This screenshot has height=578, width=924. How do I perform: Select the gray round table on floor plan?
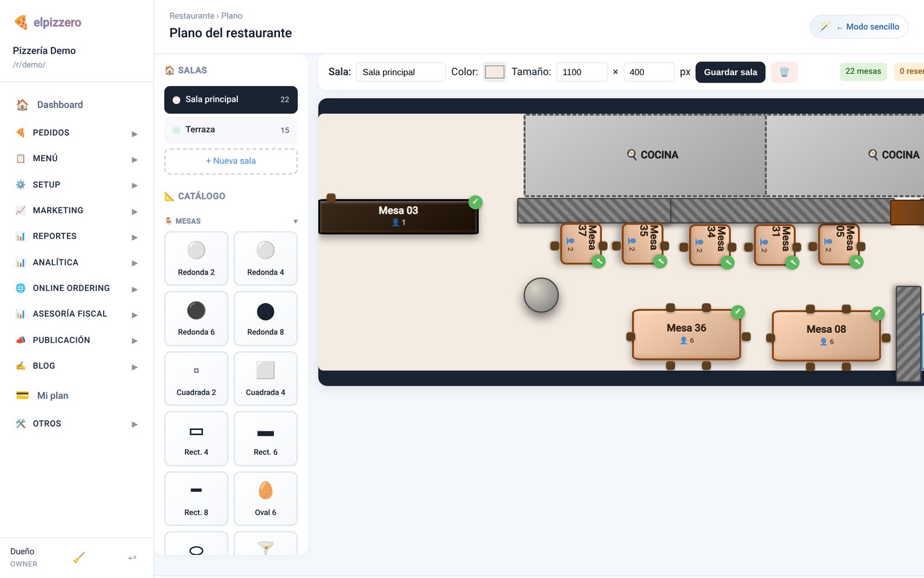coord(541,295)
